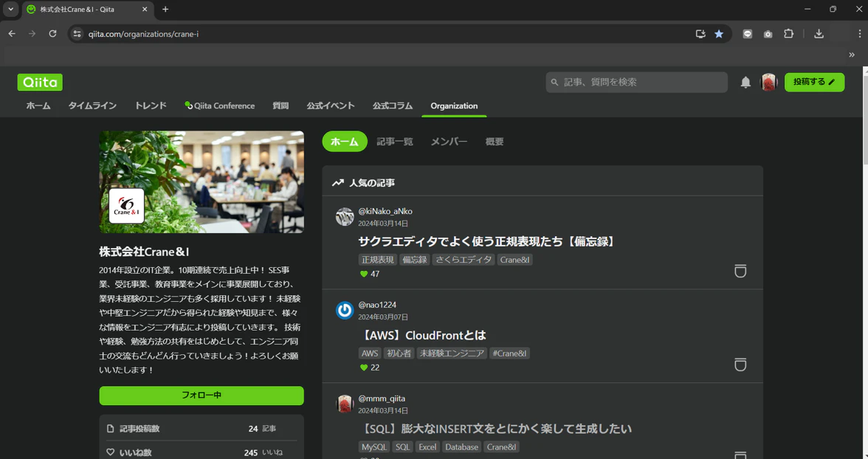868x459 pixels.
Task: Open a new browser tab
Action: coord(165,9)
